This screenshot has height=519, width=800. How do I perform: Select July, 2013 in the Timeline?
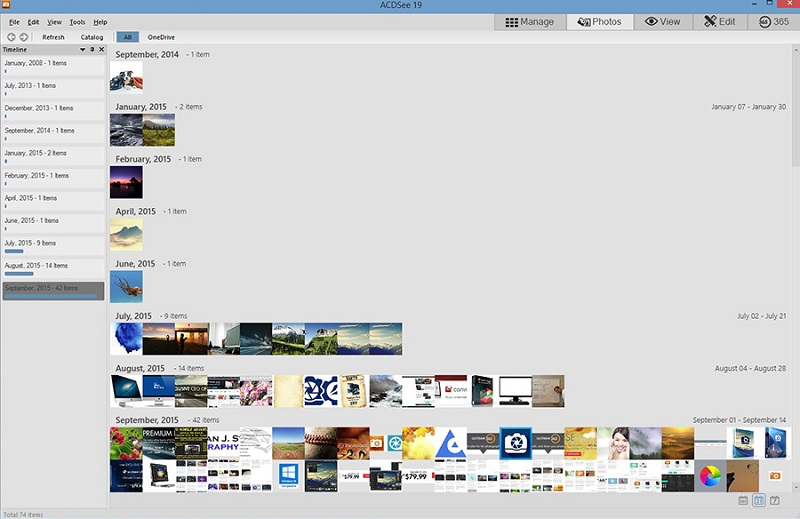click(x=53, y=89)
